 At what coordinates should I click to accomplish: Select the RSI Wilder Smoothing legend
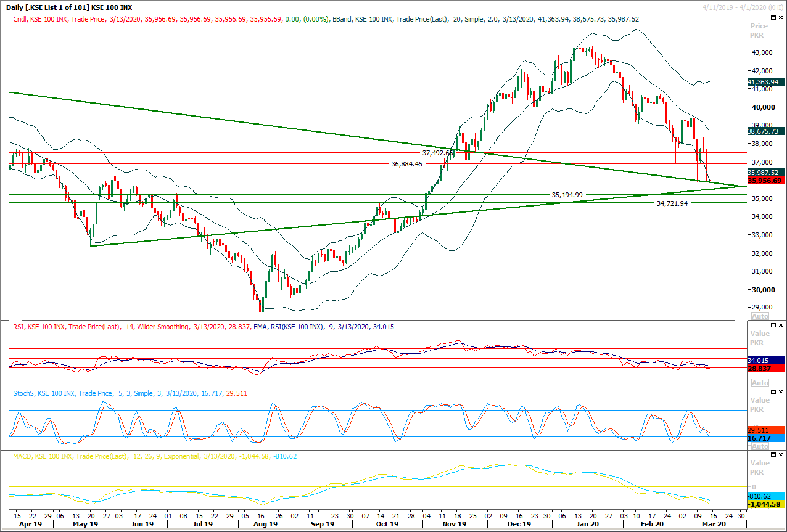tap(133, 327)
